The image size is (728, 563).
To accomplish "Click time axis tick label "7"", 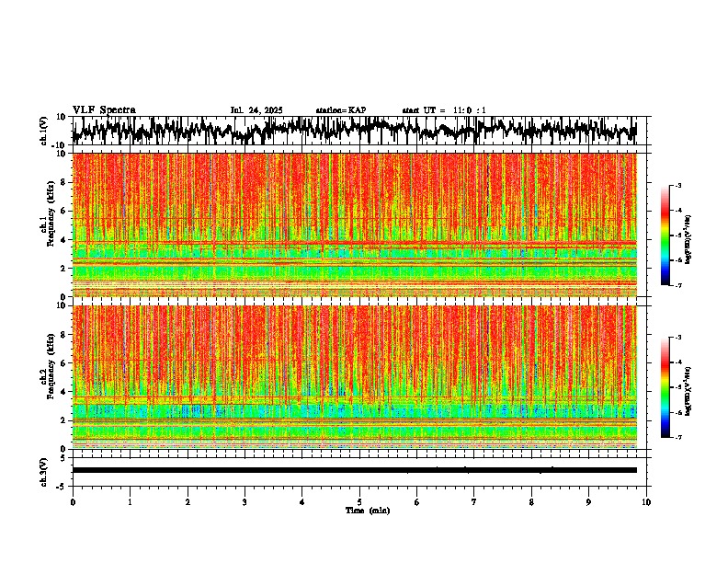I will click(x=474, y=502).
